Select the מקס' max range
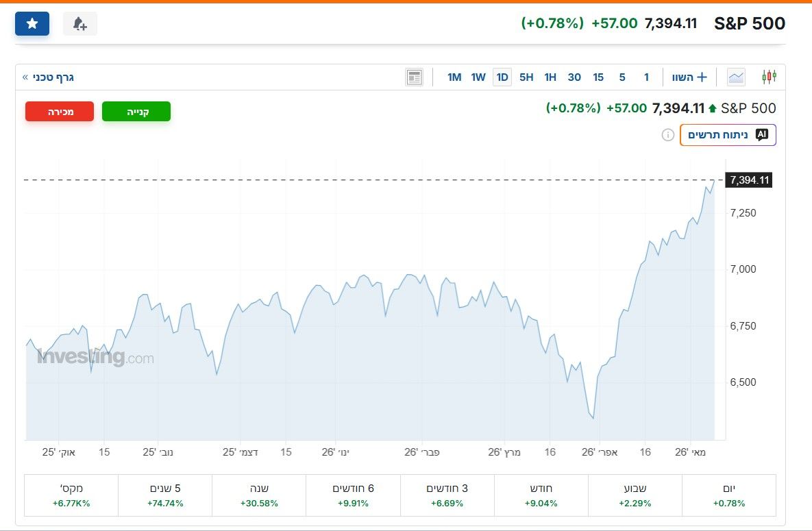Image resolution: width=812 pixels, height=531 pixels. click(71, 495)
